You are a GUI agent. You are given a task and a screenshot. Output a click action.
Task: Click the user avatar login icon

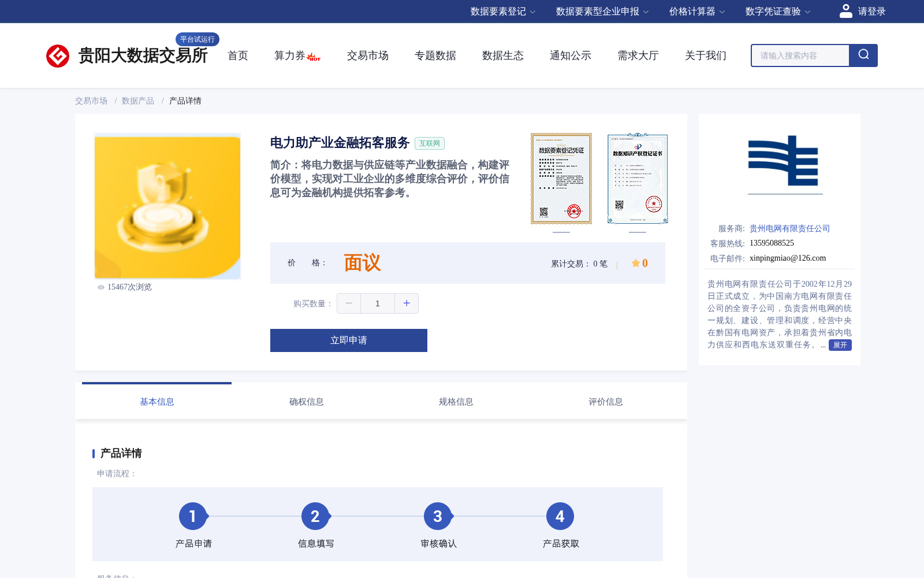846,11
